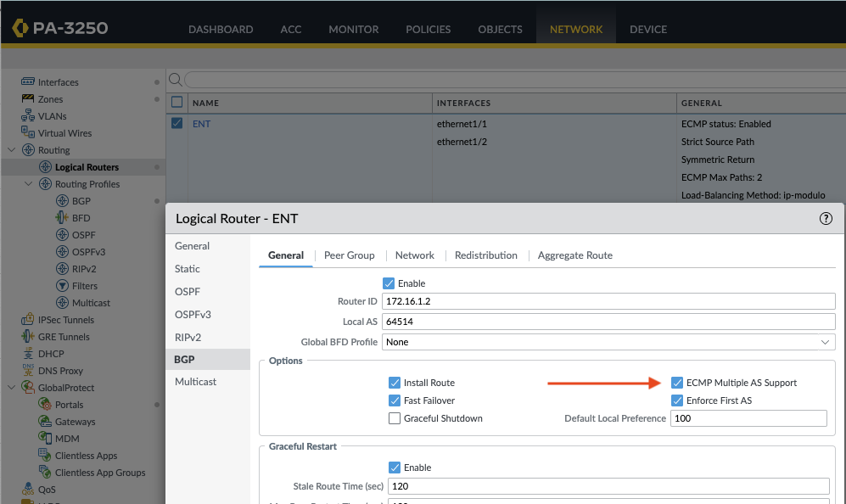
Task: Select OSPF in the Logical Router sidebar
Action: [x=187, y=291]
